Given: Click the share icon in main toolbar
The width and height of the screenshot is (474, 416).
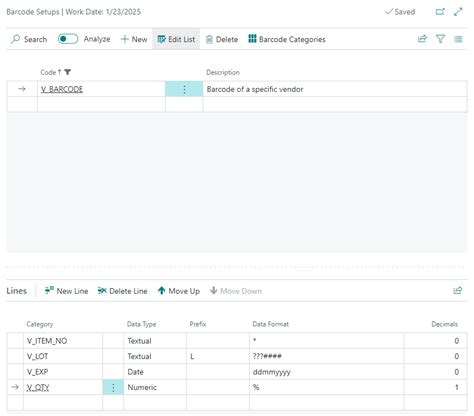Looking at the screenshot, I should pos(422,39).
